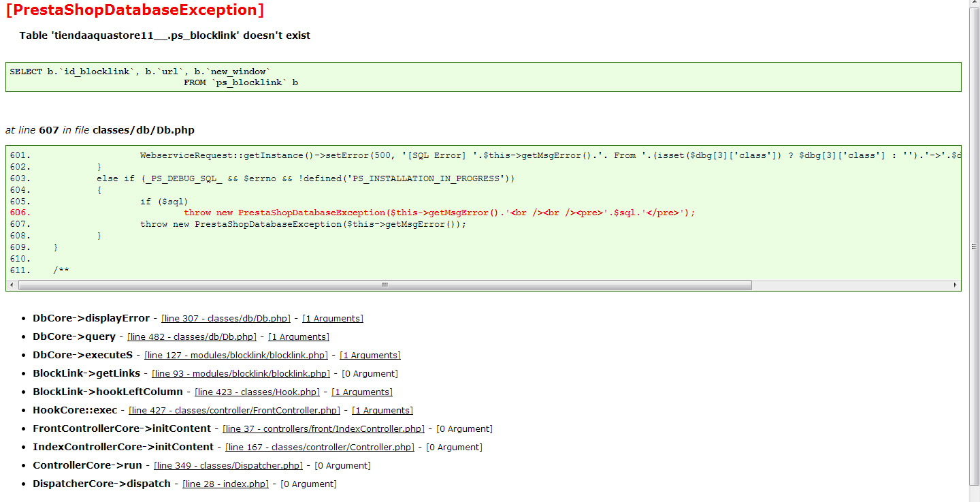Screen dimensions: 980x502
Task: Open the line 427 classes/controller/FrontController.php link
Action: (x=234, y=411)
